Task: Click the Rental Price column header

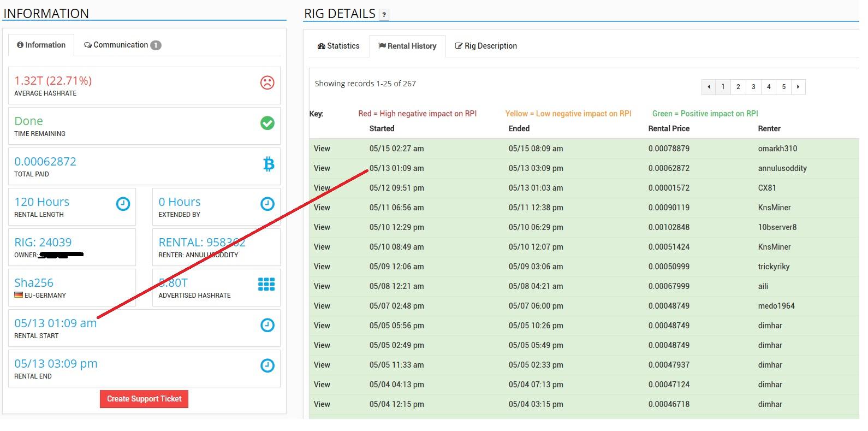Action: pyautogui.click(x=669, y=128)
